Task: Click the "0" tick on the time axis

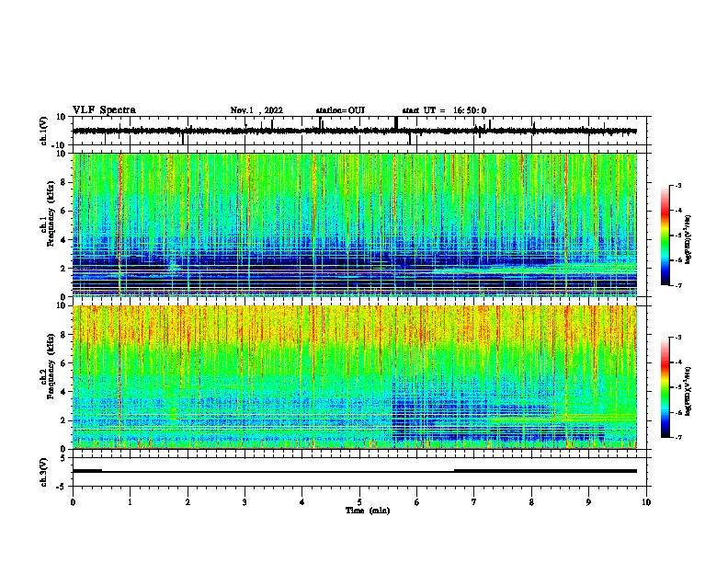Action: 73,502
